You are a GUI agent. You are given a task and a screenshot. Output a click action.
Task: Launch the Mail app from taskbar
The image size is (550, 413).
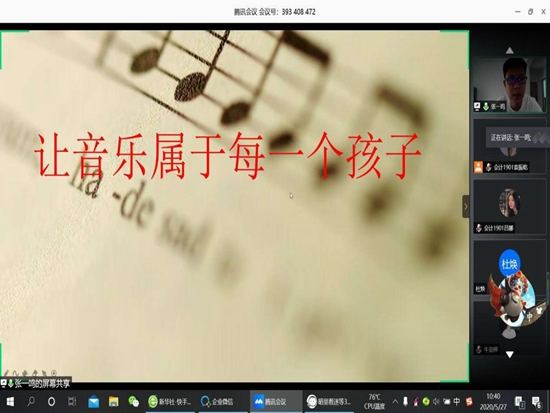(93, 402)
